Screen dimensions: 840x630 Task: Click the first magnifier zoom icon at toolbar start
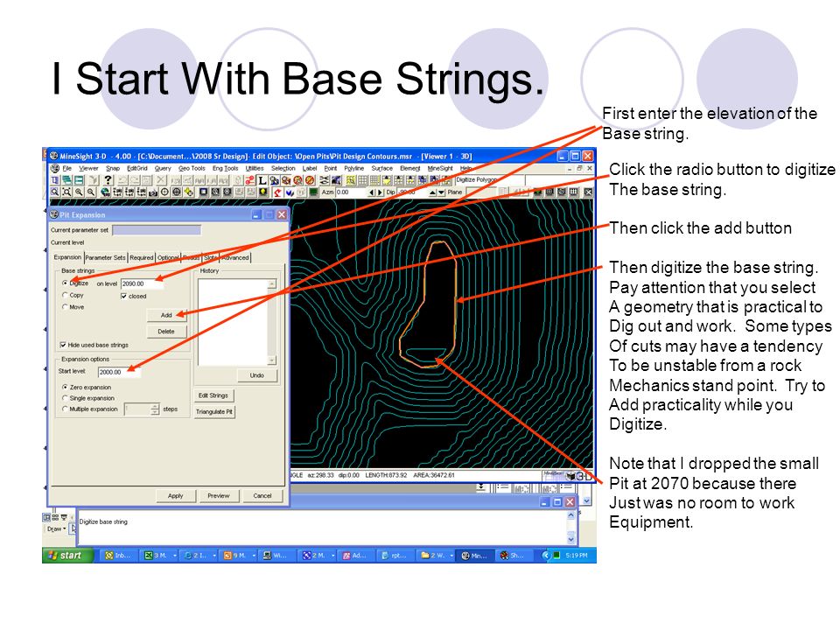click(x=54, y=192)
